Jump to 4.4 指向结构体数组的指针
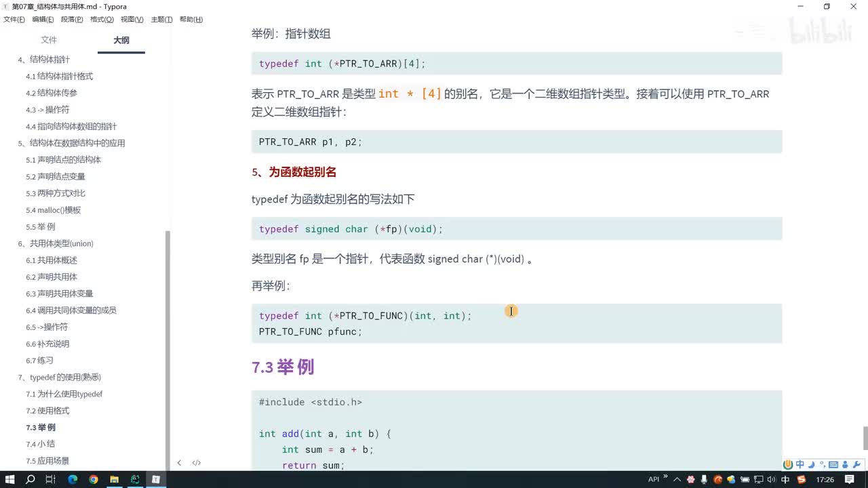 (71, 127)
